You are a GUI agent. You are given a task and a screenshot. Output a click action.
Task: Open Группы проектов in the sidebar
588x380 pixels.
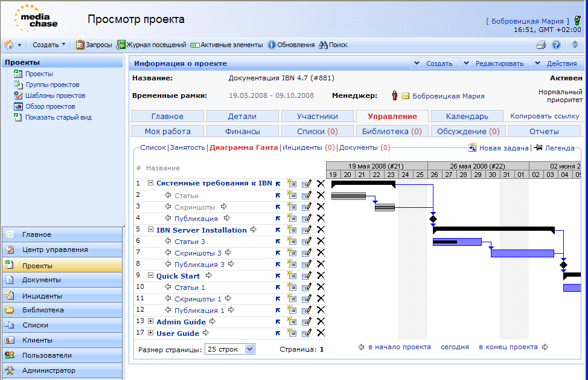tap(52, 85)
